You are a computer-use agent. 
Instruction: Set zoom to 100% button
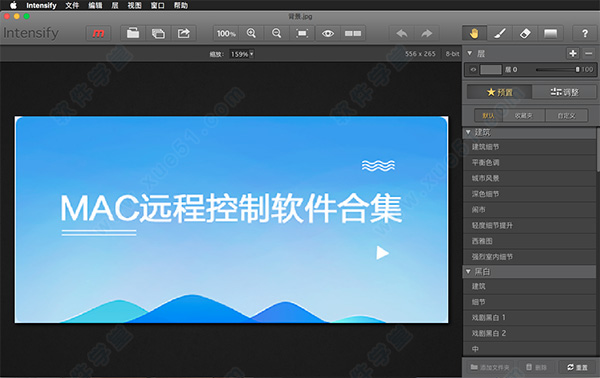click(x=226, y=34)
